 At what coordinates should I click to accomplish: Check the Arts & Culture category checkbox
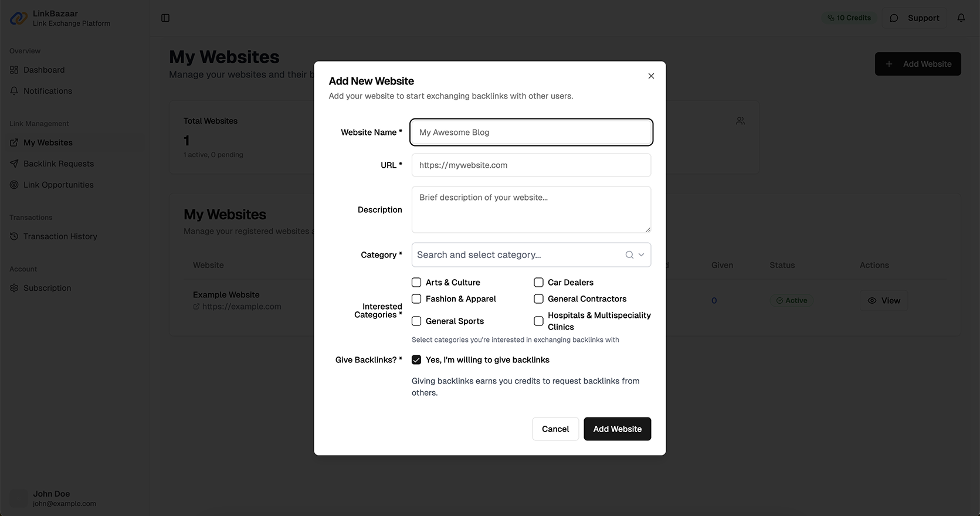click(416, 282)
